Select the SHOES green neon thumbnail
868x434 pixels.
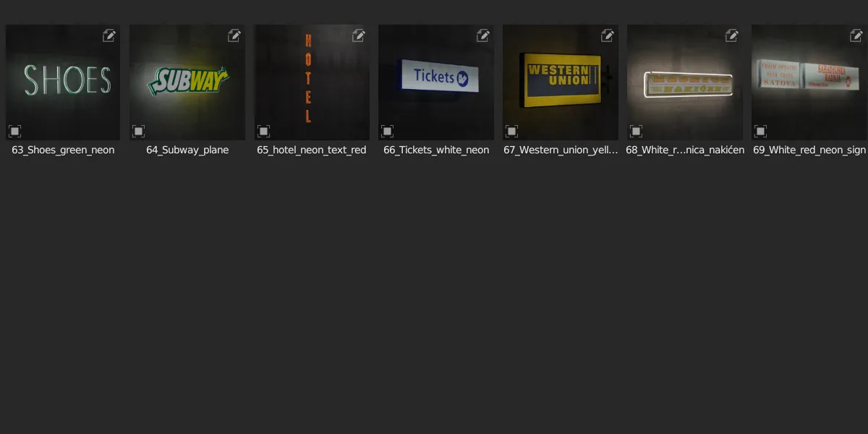(62, 82)
